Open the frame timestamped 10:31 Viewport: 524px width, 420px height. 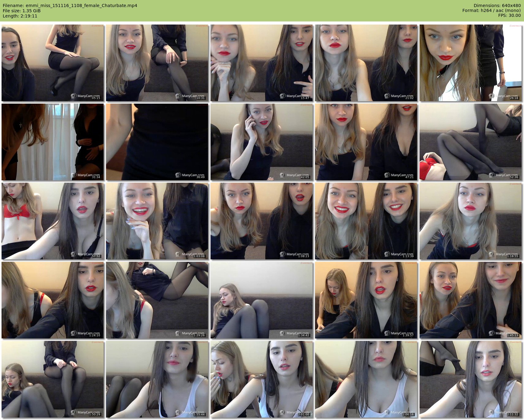[x=157, y=63]
